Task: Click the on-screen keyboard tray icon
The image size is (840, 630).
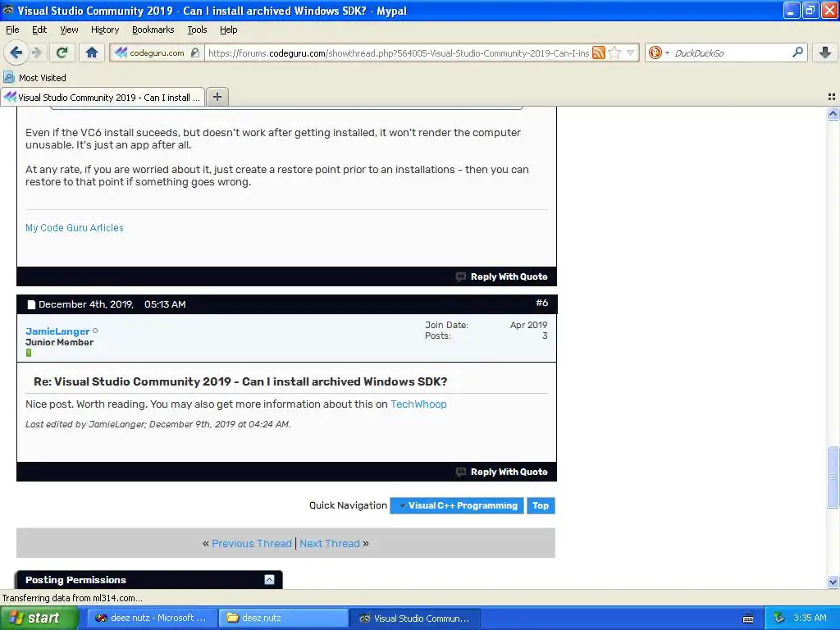Action: point(748,619)
